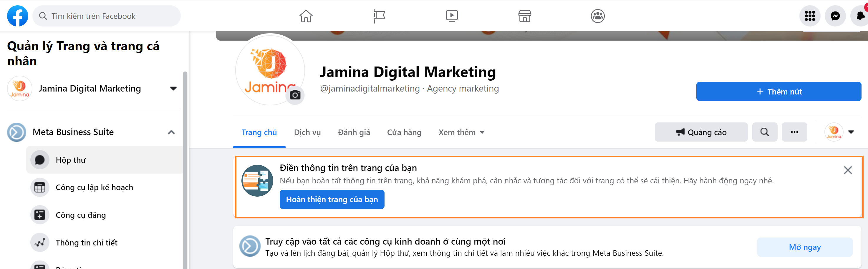Open the Messenger icon

coord(835,16)
